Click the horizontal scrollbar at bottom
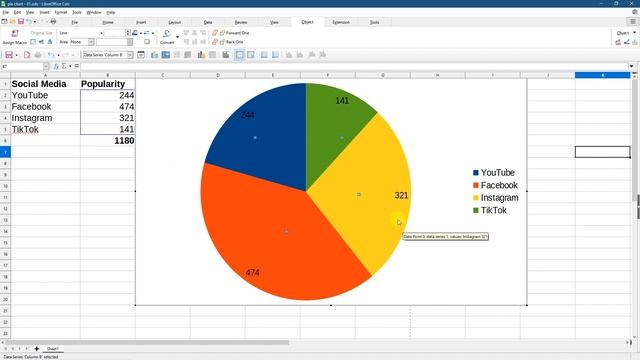The height and width of the screenshot is (360, 640). (147, 342)
